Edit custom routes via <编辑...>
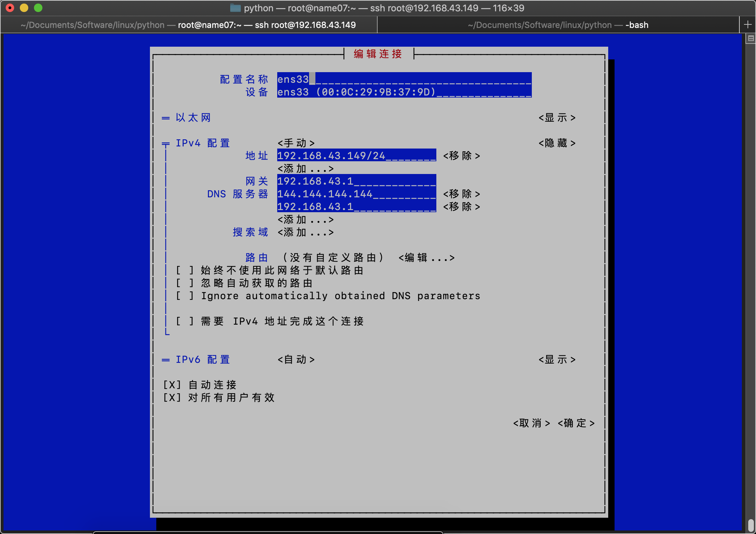756x534 pixels. (x=426, y=257)
